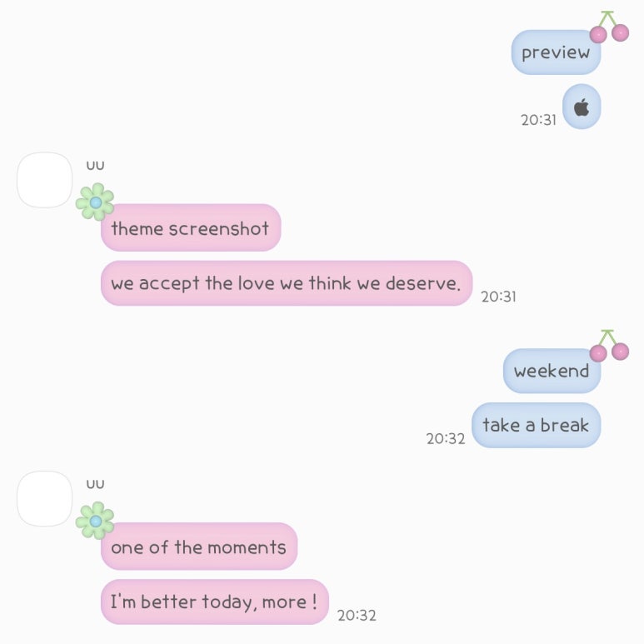Select the one of the moments message
644x644 pixels.
[199, 547]
